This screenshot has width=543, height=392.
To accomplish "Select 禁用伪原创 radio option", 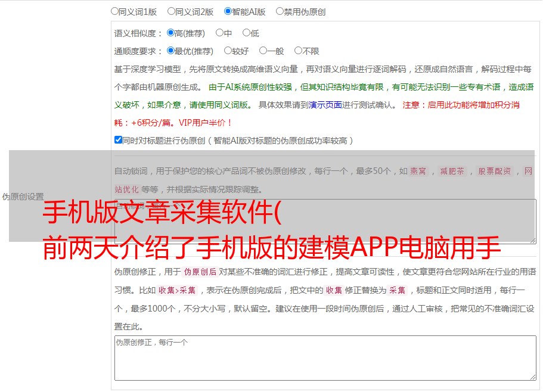I will [x=280, y=11].
